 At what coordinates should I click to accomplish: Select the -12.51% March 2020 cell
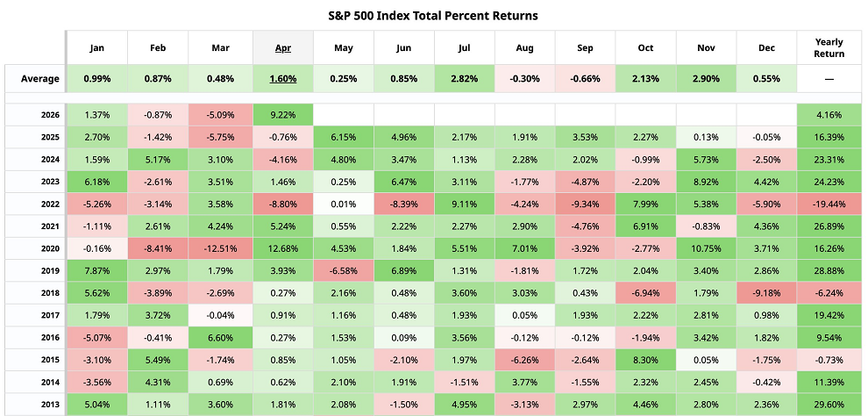[222, 248]
